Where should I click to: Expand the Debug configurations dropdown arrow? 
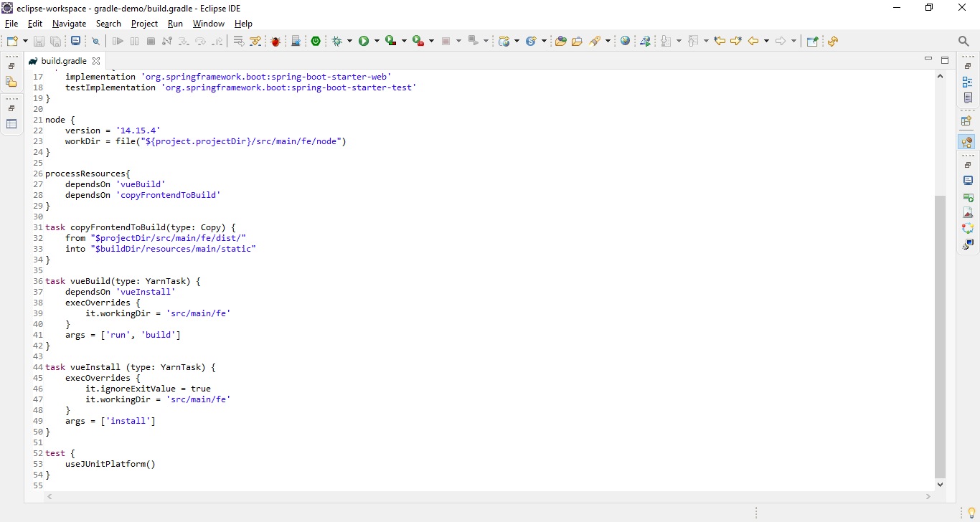[349, 41]
